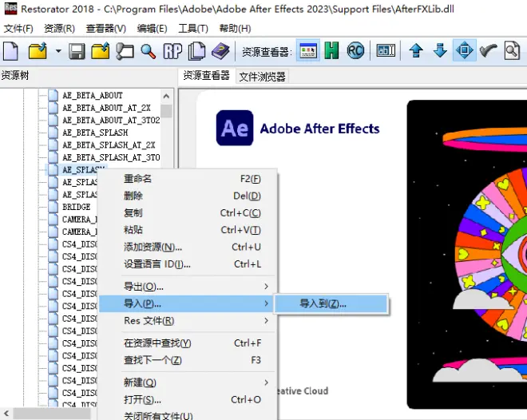Screen dimensions: 527x420
Task: Switch to the 资源查看器 tab
Action: click(206, 76)
